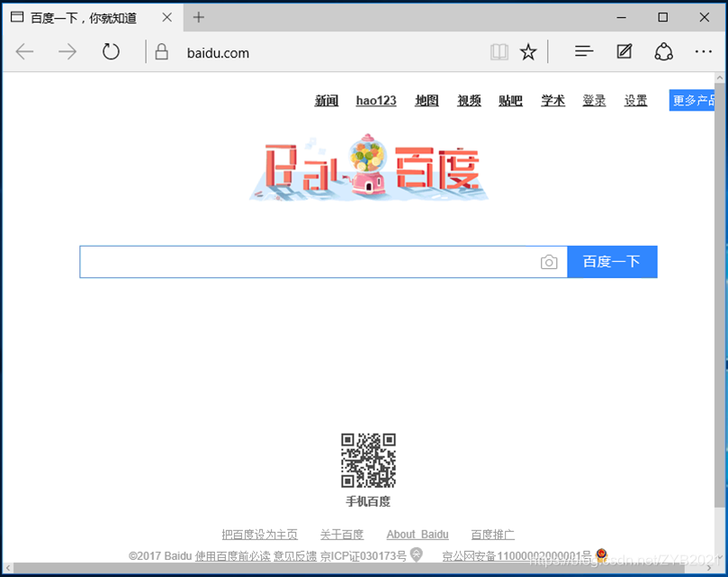Close the 百度一下 browser tab
This screenshot has width=728, height=577.
(167, 17)
